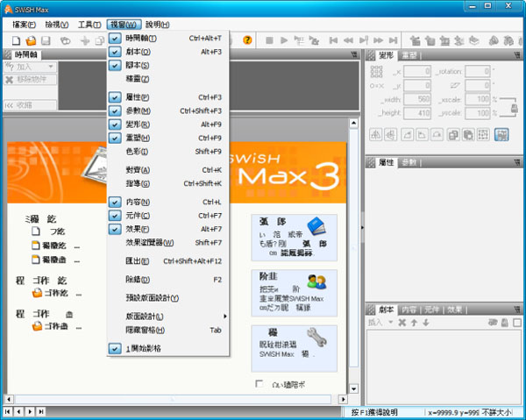Click the paste transform icon

click(x=468, y=135)
